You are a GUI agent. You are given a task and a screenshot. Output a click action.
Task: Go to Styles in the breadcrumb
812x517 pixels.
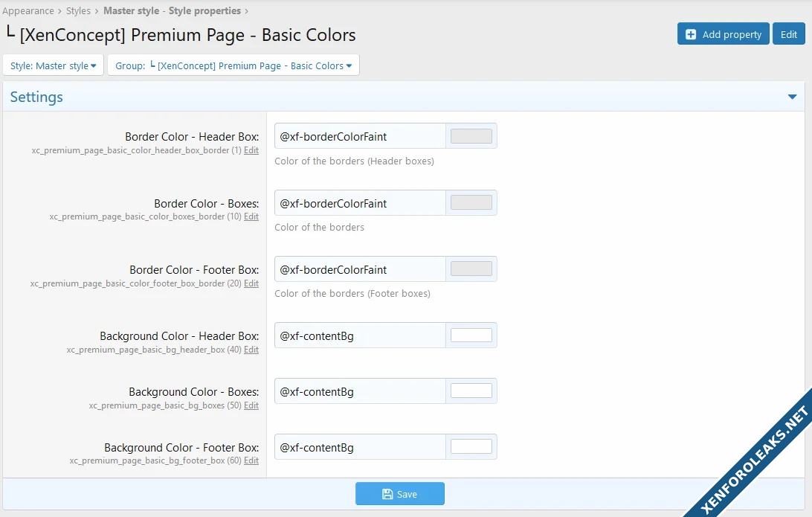tap(78, 10)
